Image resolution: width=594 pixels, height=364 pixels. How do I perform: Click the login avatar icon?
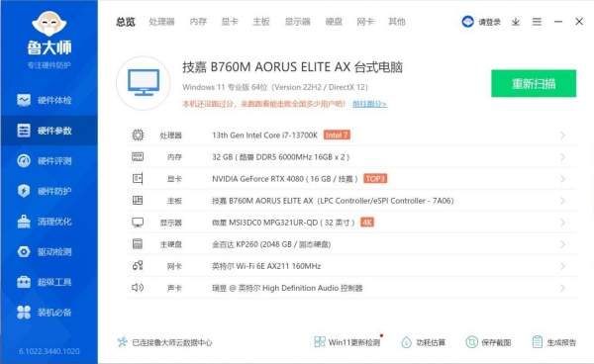click(x=468, y=22)
